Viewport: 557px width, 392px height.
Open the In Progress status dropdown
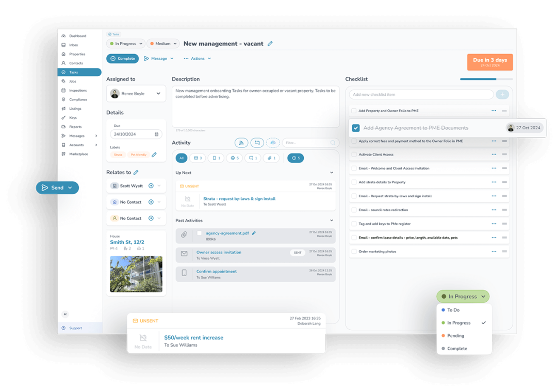point(463,296)
